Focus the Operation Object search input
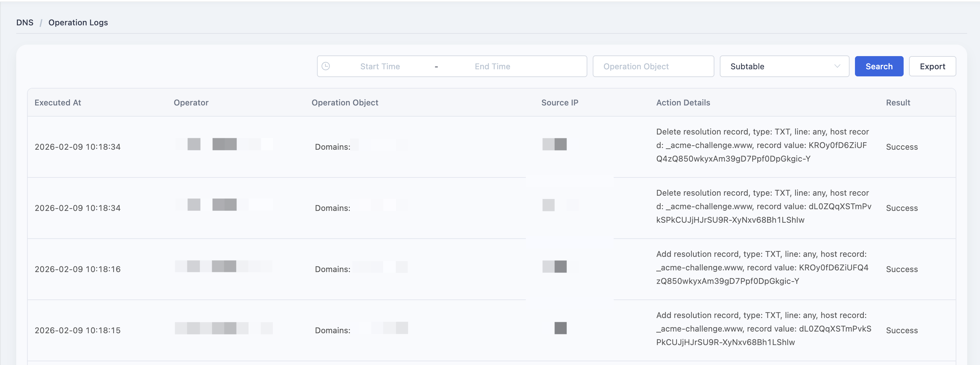980x365 pixels. 653,66
